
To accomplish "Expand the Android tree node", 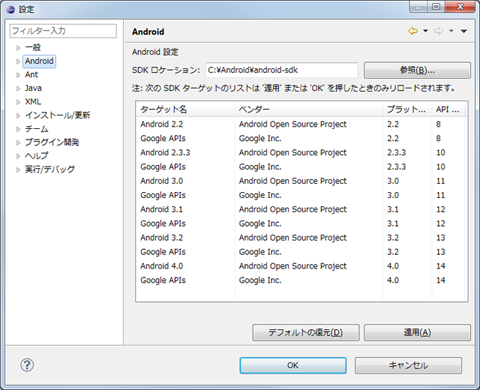I will 18,61.
